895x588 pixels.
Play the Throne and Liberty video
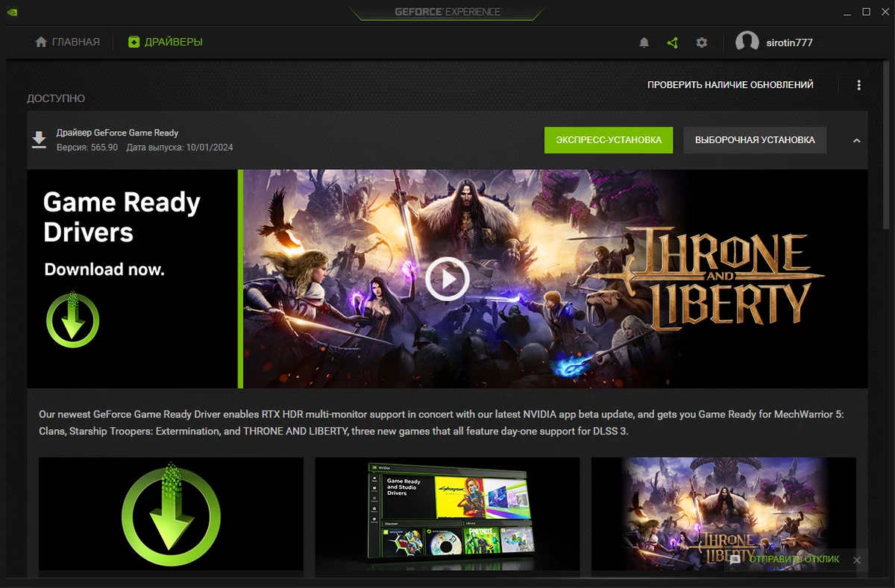tap(447, 279)
